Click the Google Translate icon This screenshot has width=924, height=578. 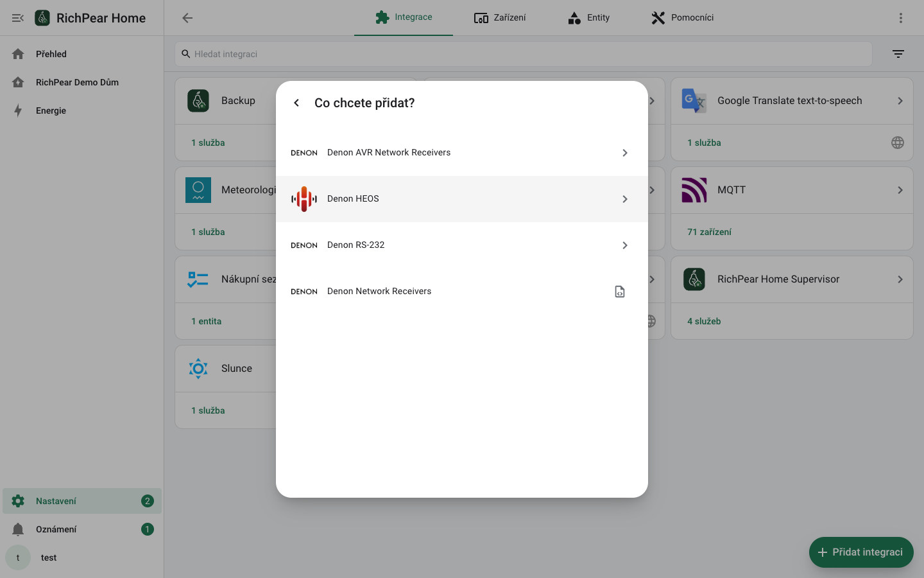[694, 101]
